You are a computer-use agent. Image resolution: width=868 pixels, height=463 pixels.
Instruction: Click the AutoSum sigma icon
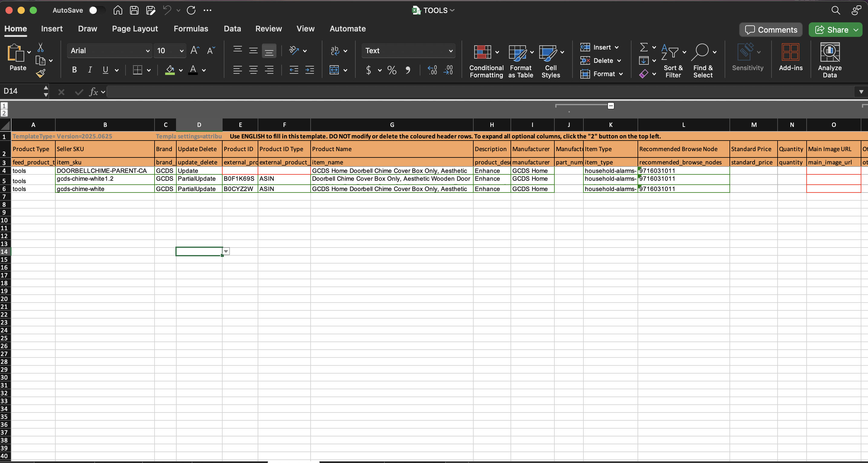(x=644, y=47)
